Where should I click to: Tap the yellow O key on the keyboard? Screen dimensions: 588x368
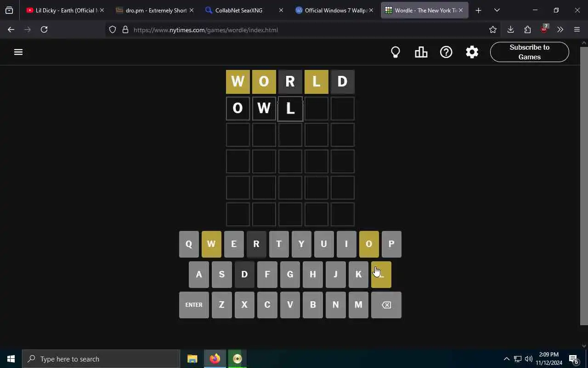coord(369,244)
